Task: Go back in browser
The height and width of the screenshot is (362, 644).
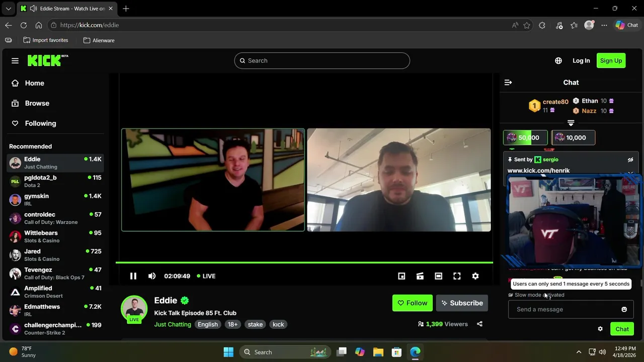Action: coord(9,25)
